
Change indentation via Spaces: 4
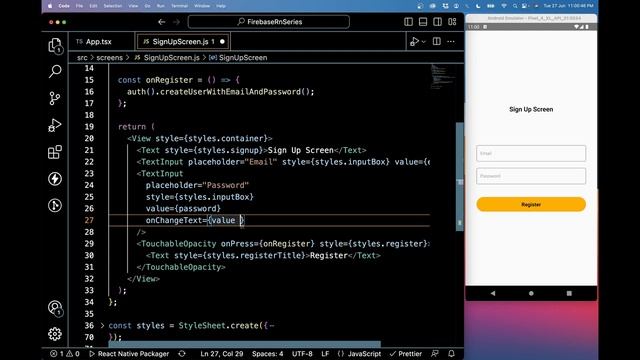[x=267, y=354]
